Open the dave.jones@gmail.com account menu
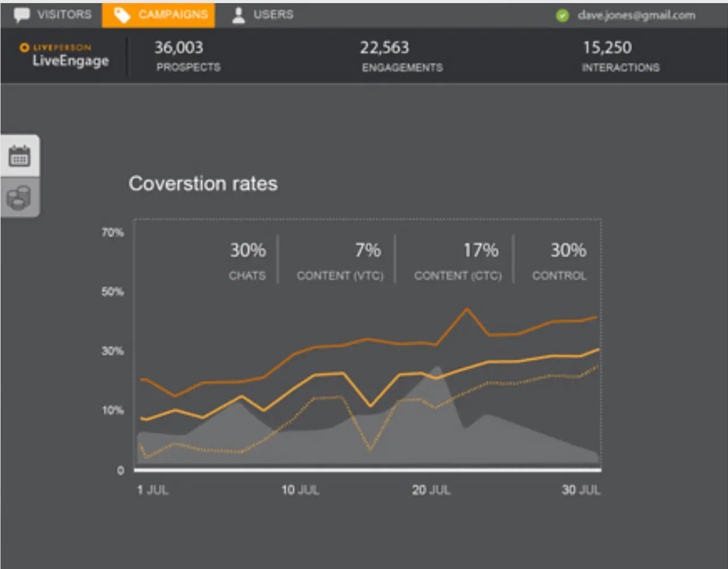The height and width of the screenshot is (569, 728). (x=636, y=16)
